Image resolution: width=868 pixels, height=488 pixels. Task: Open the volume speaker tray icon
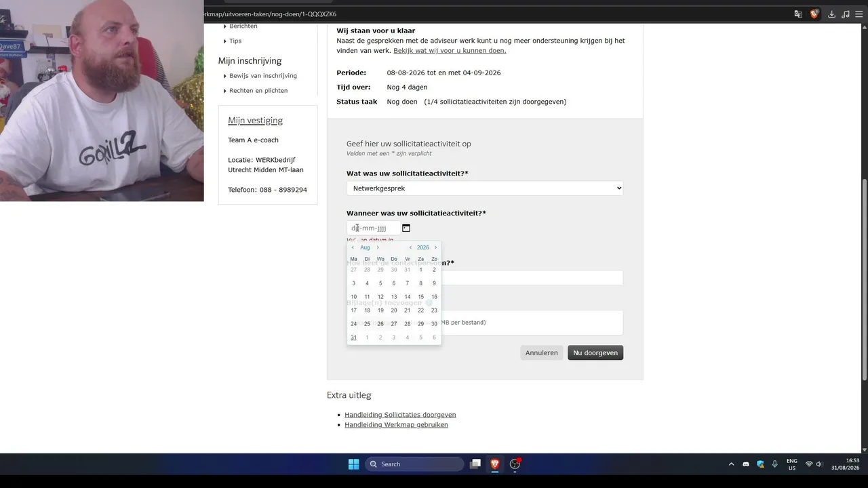(819, 464)
